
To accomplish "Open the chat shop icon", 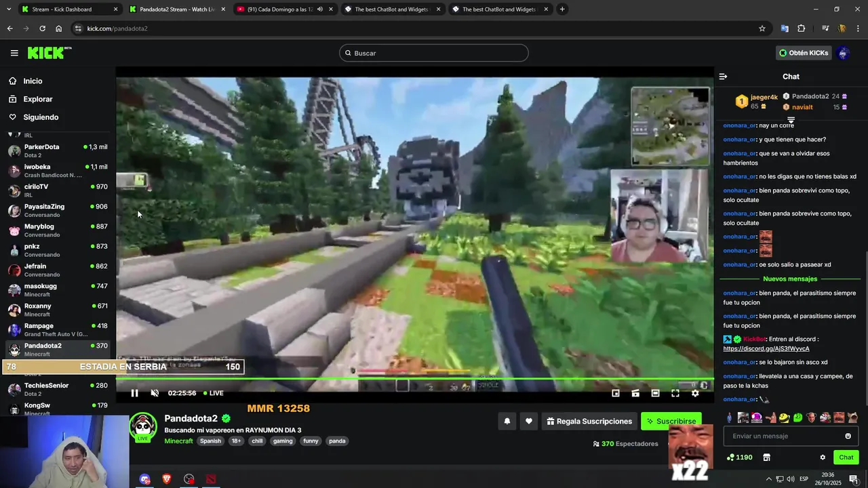I will (x=767, y=457).
